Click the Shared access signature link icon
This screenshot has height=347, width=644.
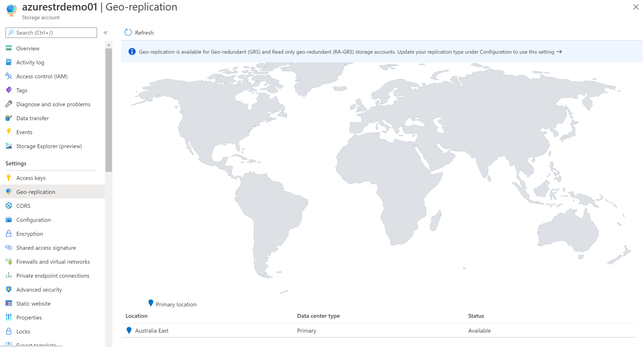pos(9,247)
